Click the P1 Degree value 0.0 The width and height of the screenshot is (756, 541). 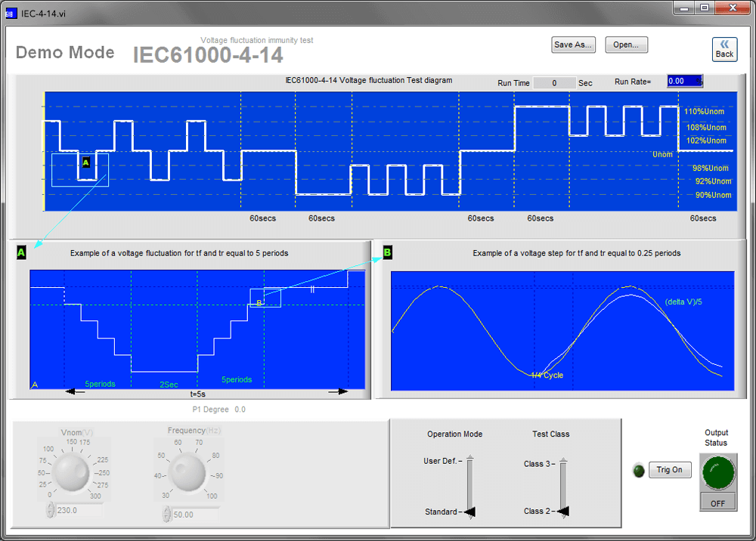pos(240,410)
